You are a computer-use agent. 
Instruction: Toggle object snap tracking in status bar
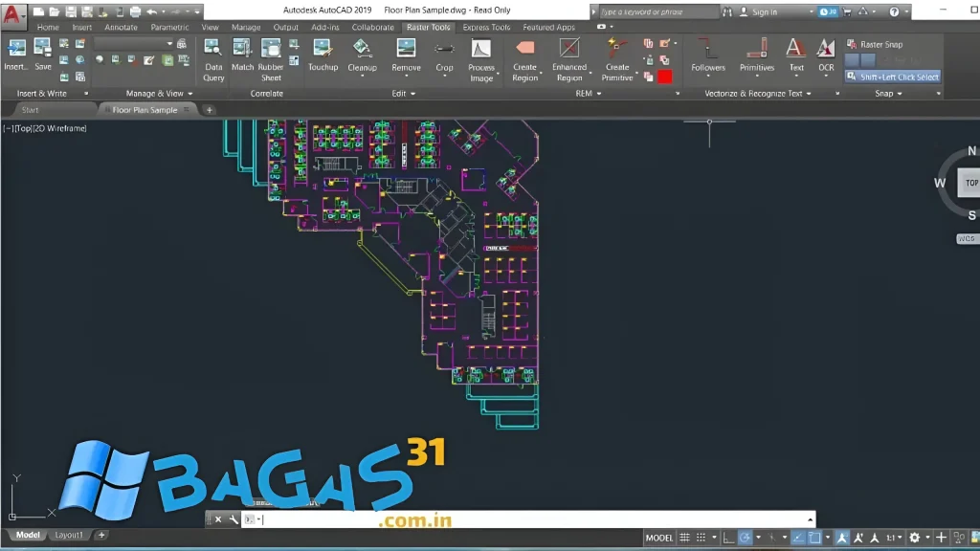pyautogui.click(x=798, y=538)
